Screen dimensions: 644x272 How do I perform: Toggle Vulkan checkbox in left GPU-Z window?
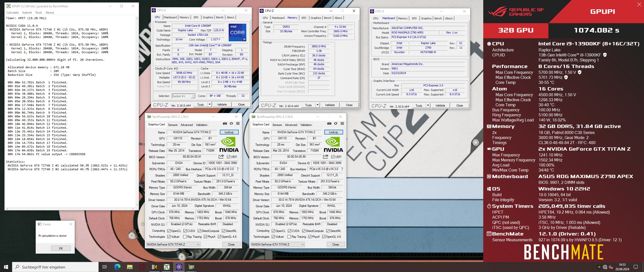click(x=169, y=236)
